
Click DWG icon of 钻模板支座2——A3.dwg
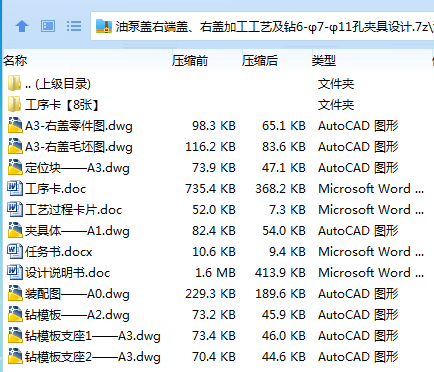[x=15, y=356]
